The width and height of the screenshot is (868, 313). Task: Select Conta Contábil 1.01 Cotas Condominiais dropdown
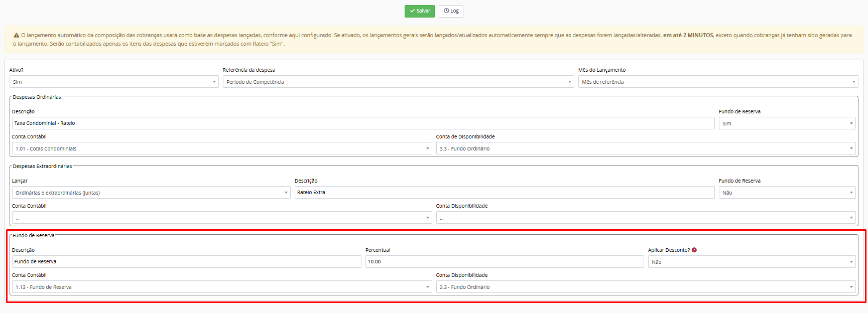pyautogui.click(x=221, y=148)
